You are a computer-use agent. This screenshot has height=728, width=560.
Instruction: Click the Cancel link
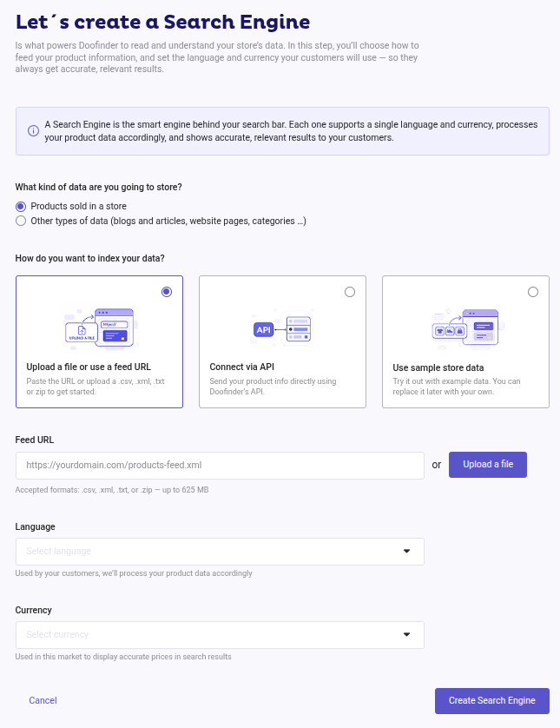click(x=43, y=700)
